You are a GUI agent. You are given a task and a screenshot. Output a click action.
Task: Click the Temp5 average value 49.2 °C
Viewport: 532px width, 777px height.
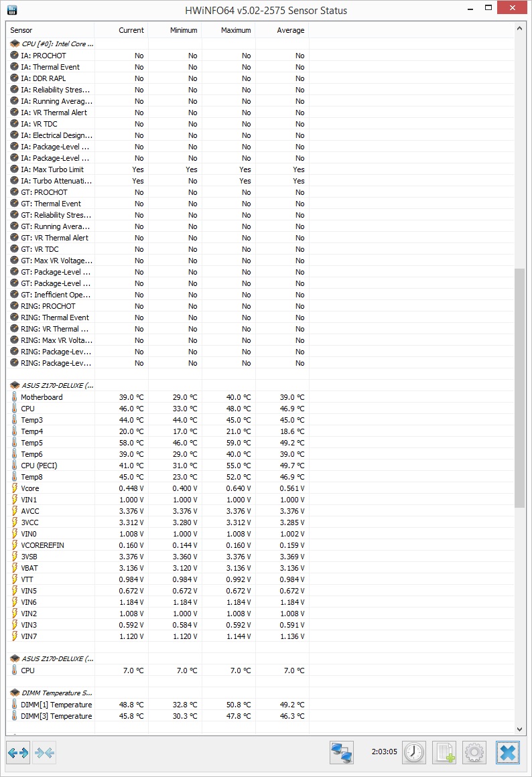point(292,443)
